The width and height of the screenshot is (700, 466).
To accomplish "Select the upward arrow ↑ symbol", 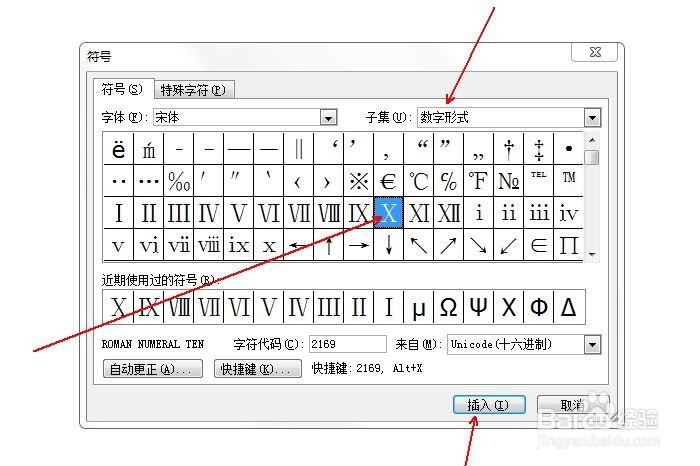I will (329, 245).
